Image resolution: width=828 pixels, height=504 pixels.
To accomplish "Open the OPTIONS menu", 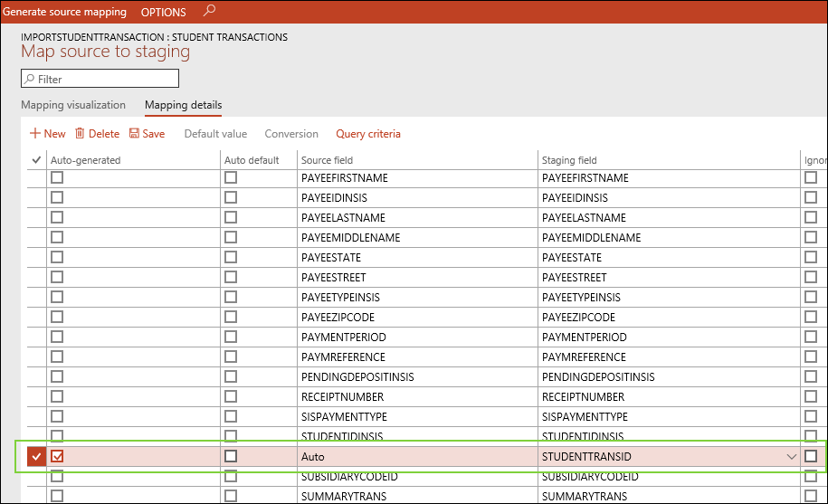I will coord(164,13).
